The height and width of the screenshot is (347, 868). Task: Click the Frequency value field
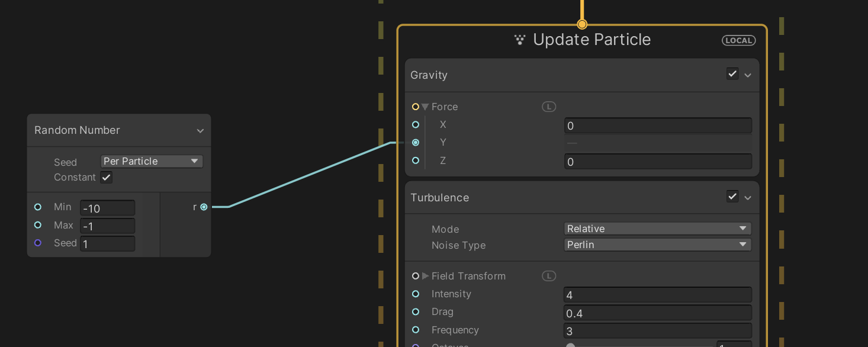[x=657, y=330]
